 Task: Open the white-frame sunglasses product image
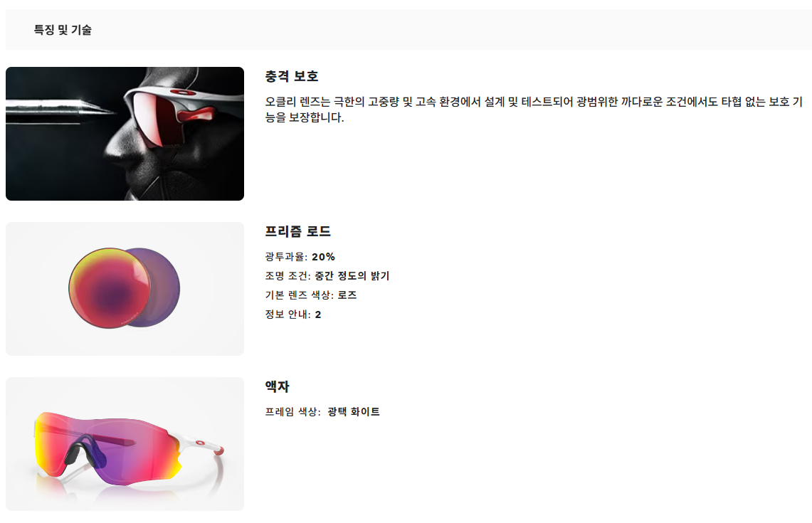pyautogui.click(x=125, y=444)
